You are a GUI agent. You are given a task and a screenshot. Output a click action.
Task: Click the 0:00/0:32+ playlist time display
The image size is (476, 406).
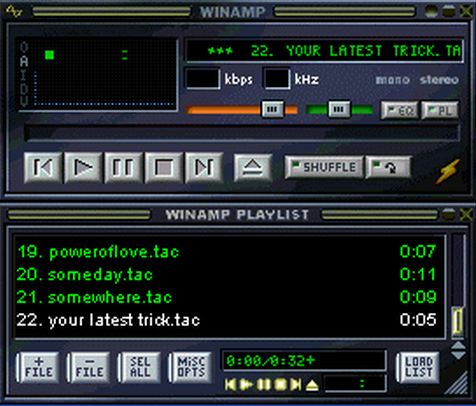pyautogui.click(x=304, y=361)
